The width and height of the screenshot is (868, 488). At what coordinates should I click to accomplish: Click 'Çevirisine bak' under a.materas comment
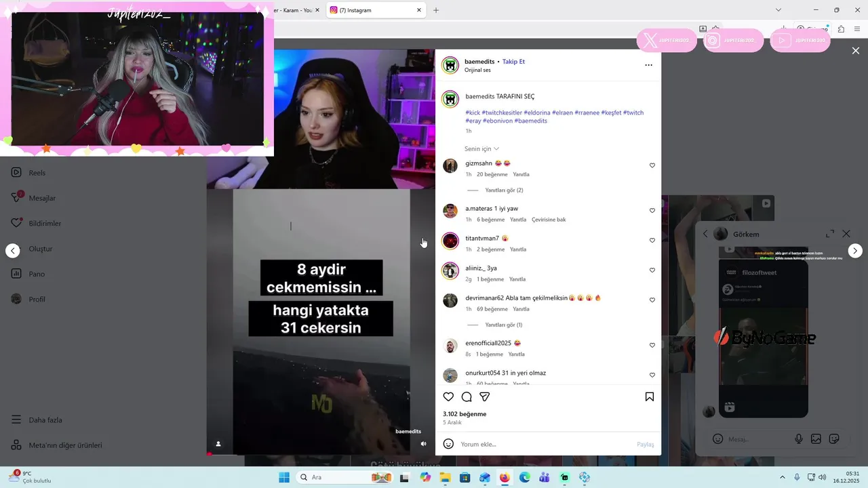pyautogui.click(x=549, y=220)
